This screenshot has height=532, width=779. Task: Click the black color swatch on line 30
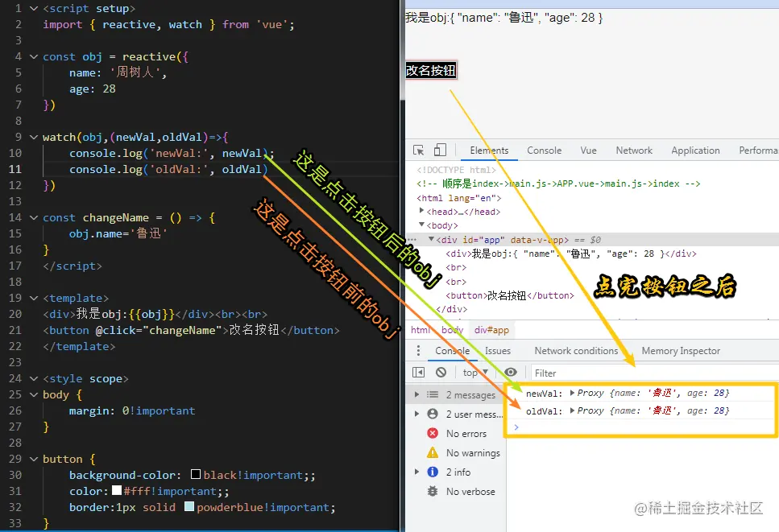(x=196, y=474)
